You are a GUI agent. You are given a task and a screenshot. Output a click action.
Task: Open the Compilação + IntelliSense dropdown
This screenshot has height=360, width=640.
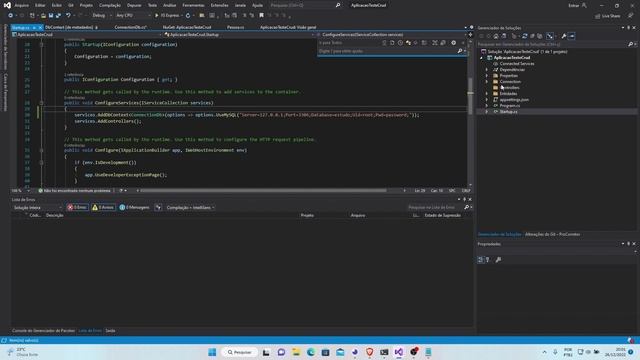[x=190, y=207]
